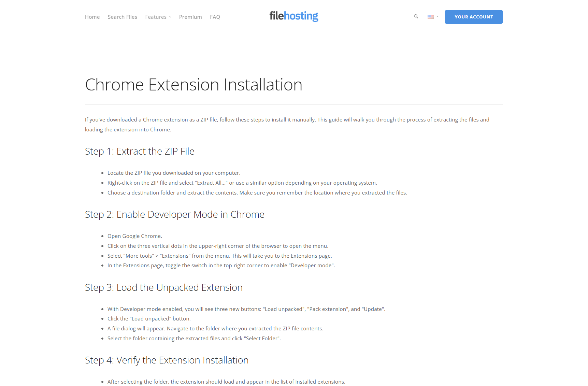Click the search magnifier icon
The width and height of the screenshot is (588, 386).
pyautogui.click(x=416, y=16)
